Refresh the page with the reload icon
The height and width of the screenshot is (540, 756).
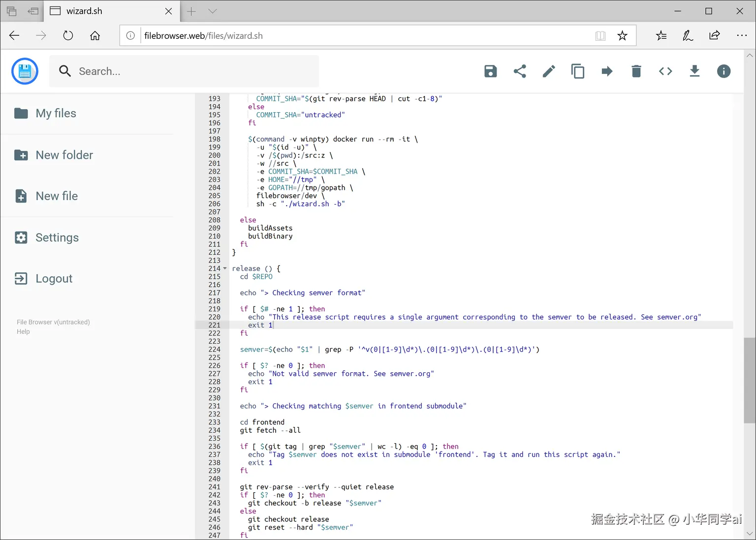(x=68, y=35)
